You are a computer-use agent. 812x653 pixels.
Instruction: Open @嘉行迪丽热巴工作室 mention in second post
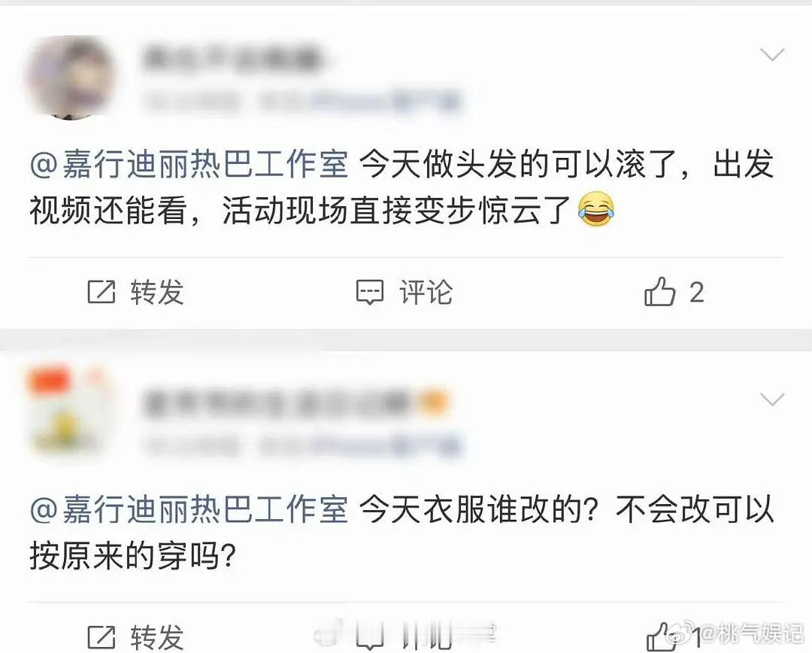coord(189,509)
